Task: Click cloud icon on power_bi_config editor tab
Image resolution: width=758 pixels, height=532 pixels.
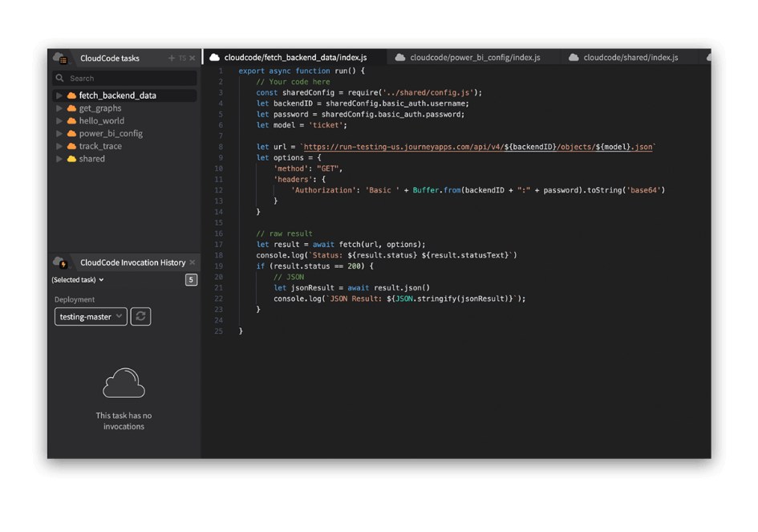Action: (400, 58)
